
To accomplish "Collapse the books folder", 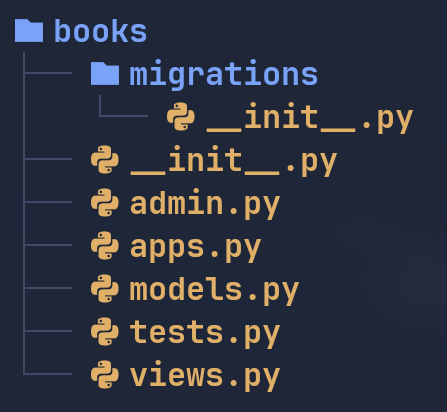I will click(x=100, y=31).
